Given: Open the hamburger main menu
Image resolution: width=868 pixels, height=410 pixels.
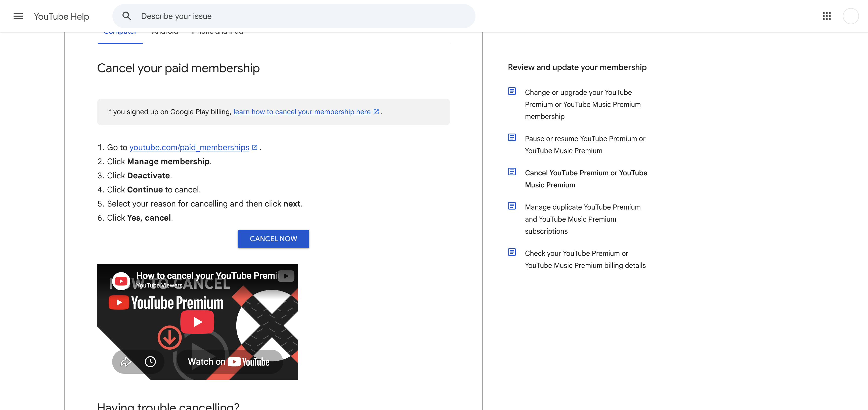Looking at the screenshot, I should [x=18, y=16].
